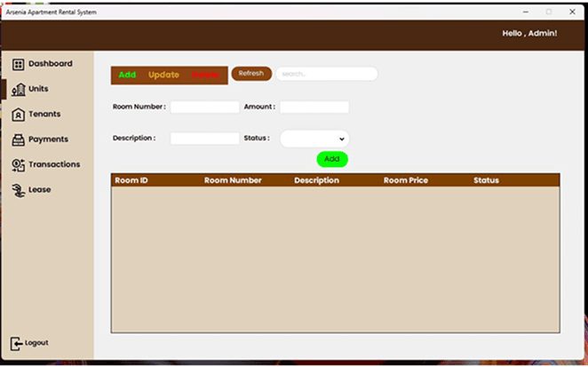
Task: Open the Tenants page label
Action: pos(44,114)
